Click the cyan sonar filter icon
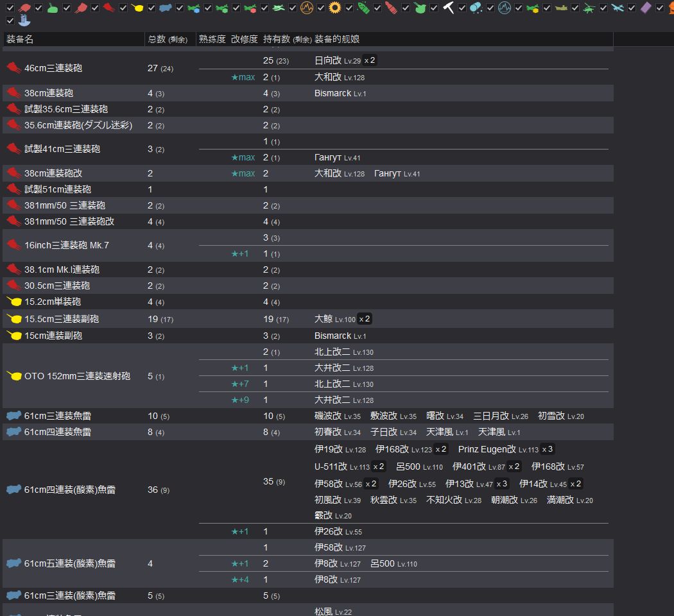 pos(505,8)
